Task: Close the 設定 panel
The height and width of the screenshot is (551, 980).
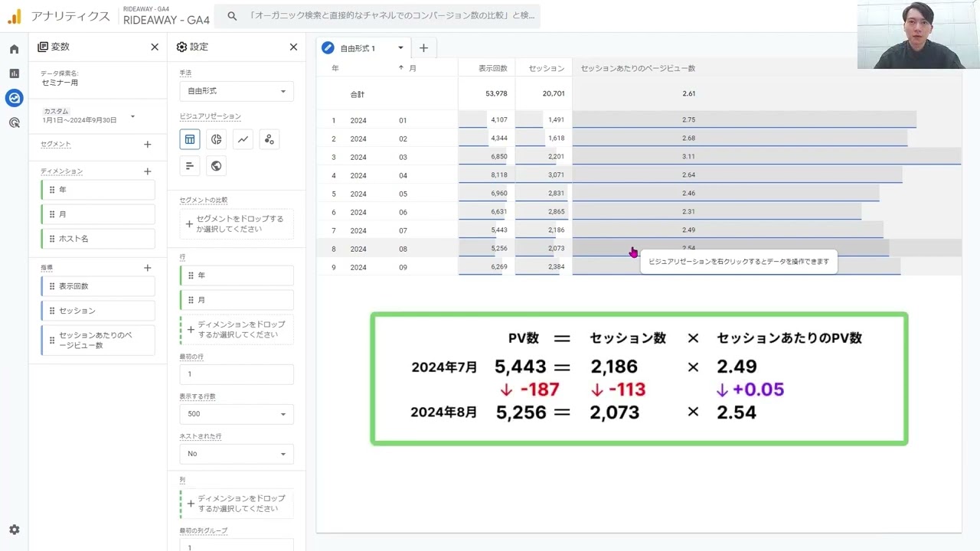Action: [x=293, y=47]
